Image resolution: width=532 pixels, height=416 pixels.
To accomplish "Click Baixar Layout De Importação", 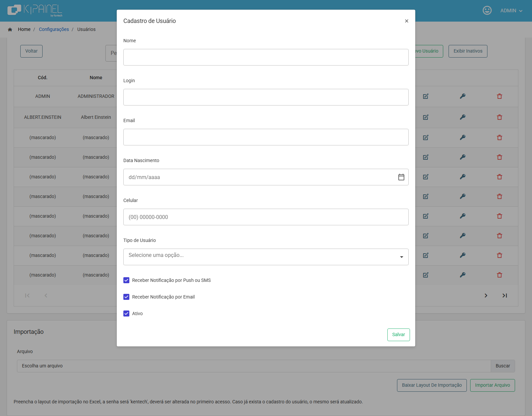I will (x=432, y=385).
